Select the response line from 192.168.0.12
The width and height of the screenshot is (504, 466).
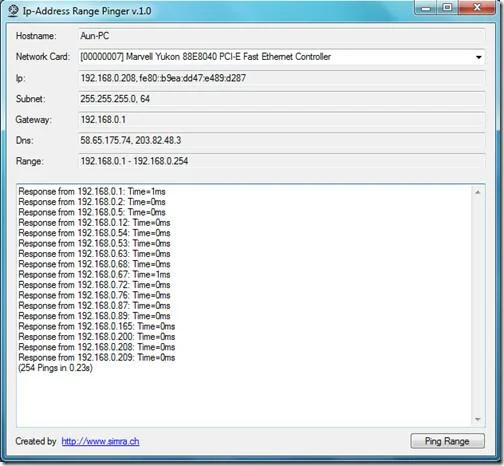pyautogui.click(x=94, y=223)
